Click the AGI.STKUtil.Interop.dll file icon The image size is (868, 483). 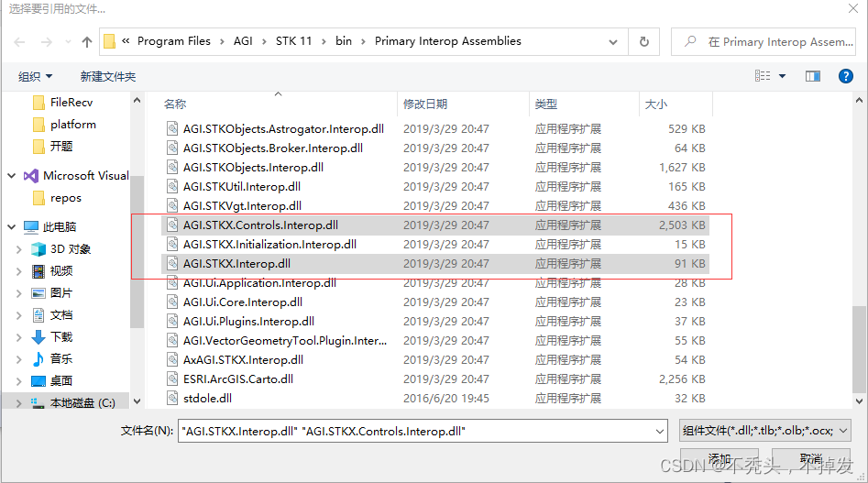pyautogui.click(x=172, y=186)
